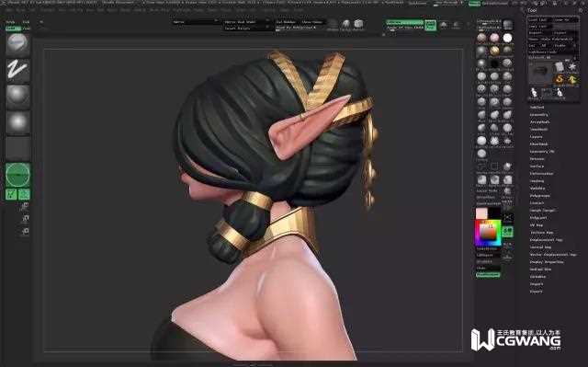
Task: Click the green square button in the top toolbar
Action: [430, 25]
